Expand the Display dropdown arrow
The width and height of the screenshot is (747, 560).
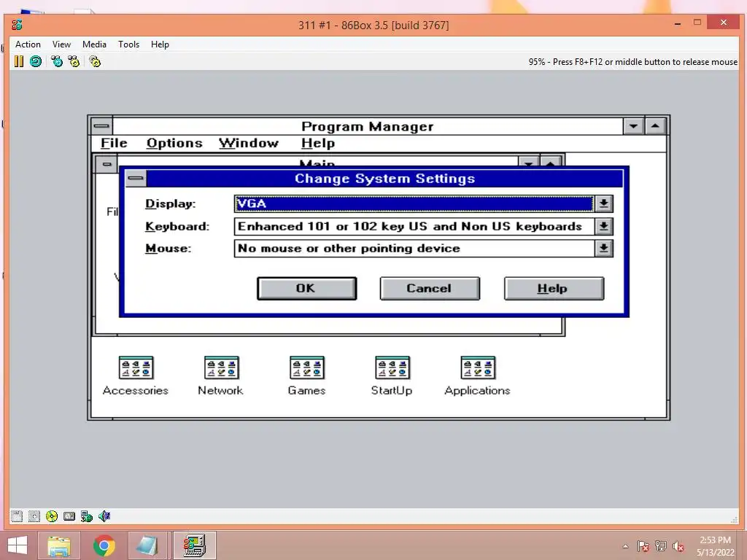(603, 203)
